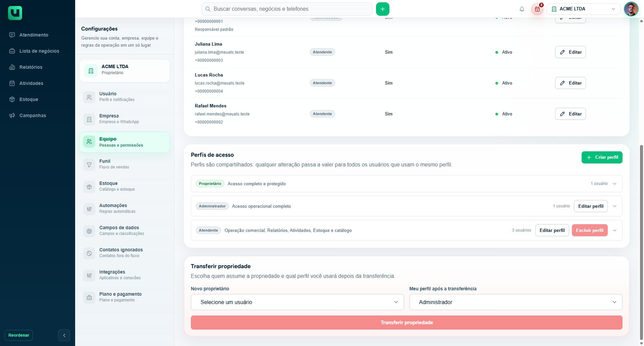Click the Usuário settings icon
644x346 pixels.
(x=89, y=97)
